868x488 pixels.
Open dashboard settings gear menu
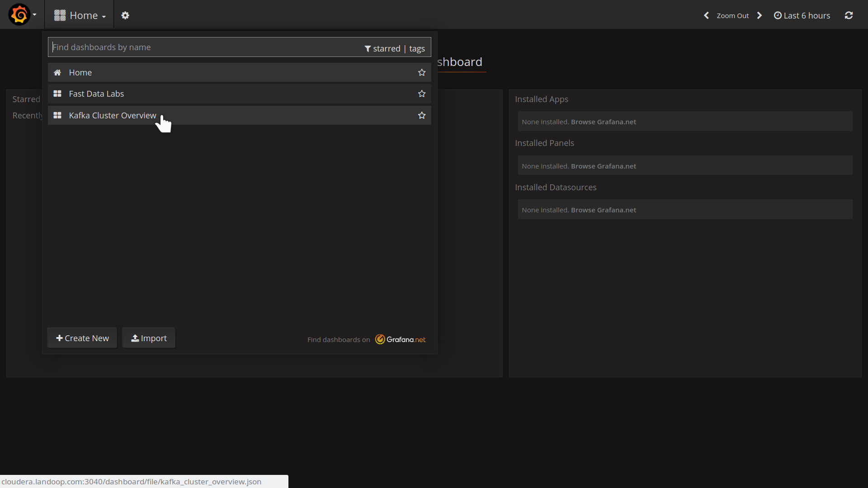point(125,15)
